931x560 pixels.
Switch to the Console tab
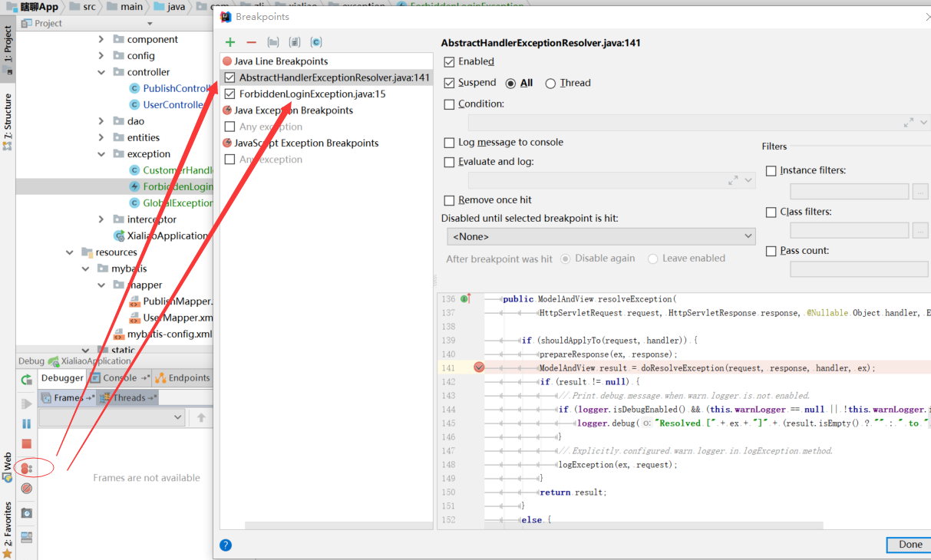tap(119, 378)
